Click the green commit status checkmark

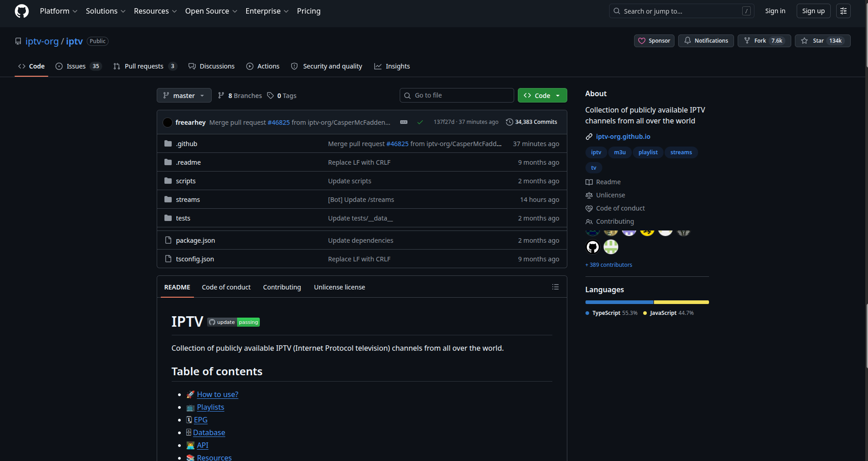420,122
